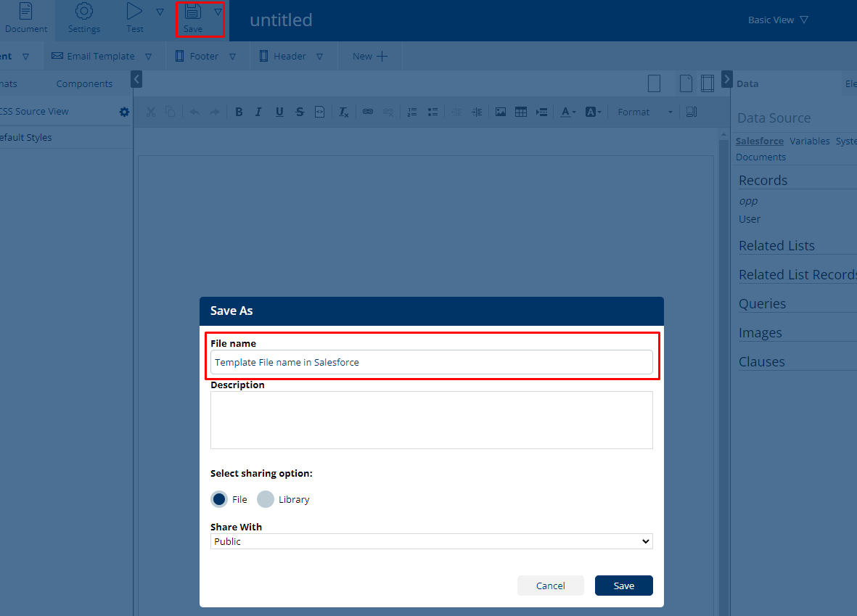
Task: Click the Bold formatting icon
Action: (x=239, y=112)
